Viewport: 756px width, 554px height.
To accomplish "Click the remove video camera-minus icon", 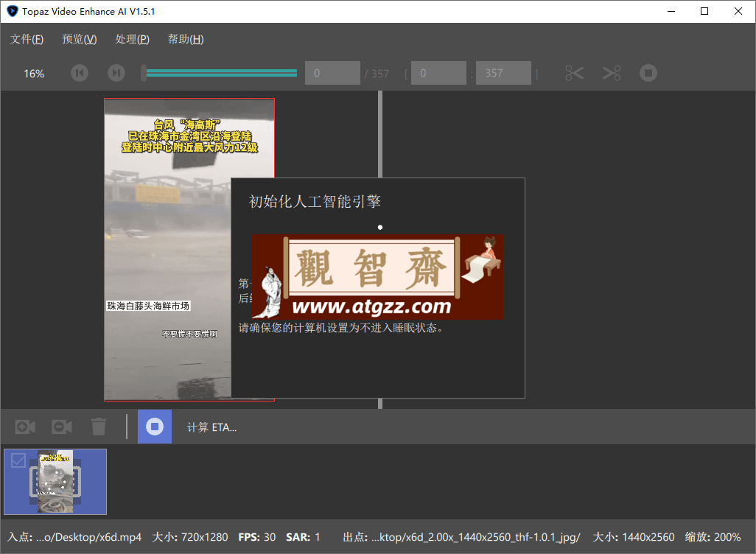I will tap(62, 427).
